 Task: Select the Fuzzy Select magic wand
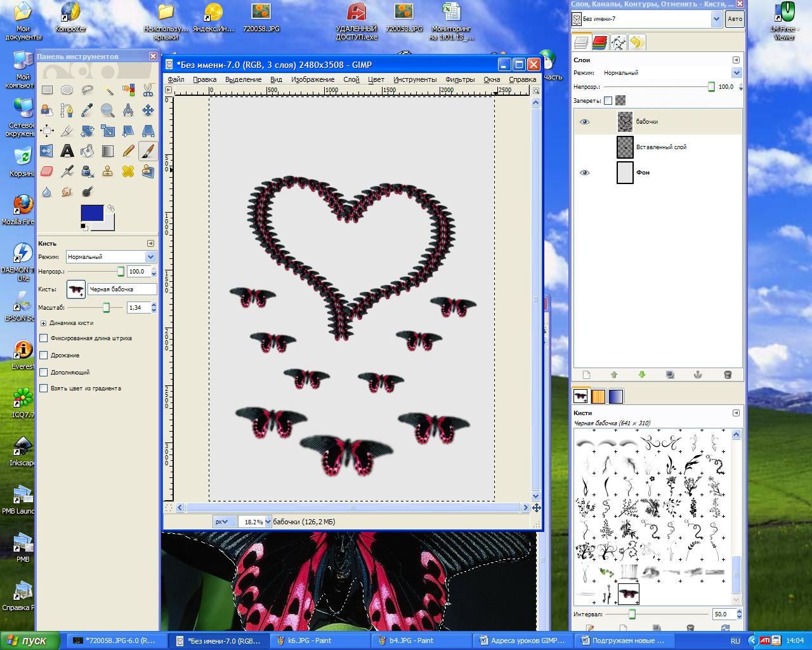point(108,90)
